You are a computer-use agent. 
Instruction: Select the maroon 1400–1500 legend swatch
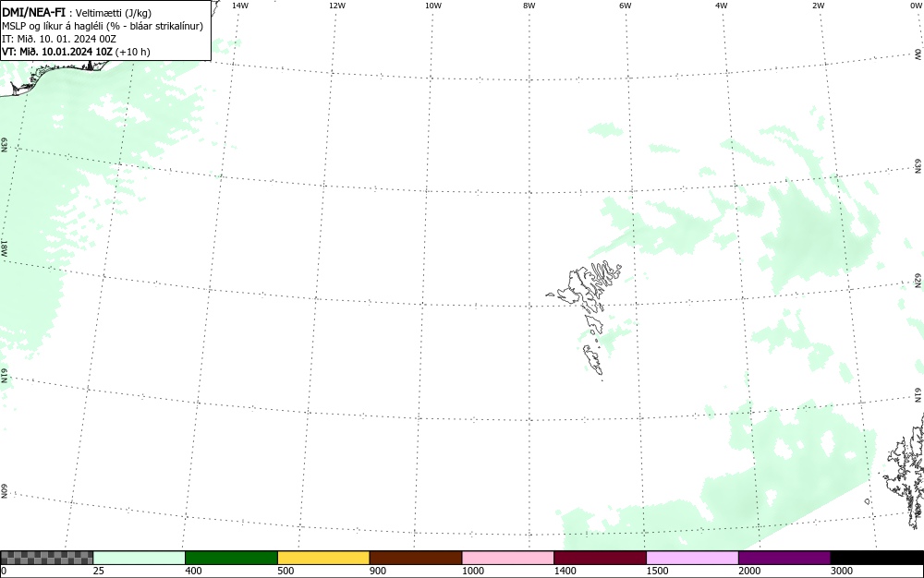600,558
